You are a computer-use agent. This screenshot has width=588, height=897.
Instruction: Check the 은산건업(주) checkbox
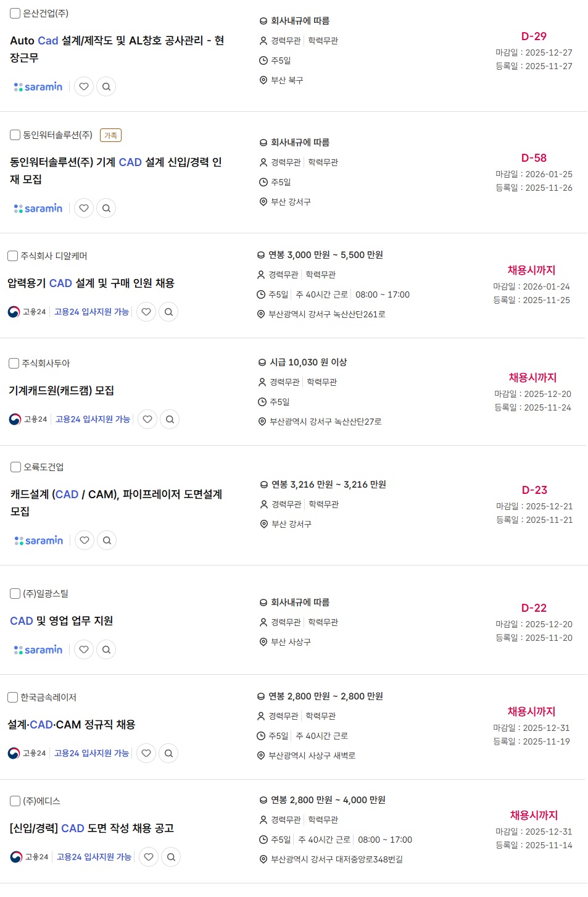[15, 13]
